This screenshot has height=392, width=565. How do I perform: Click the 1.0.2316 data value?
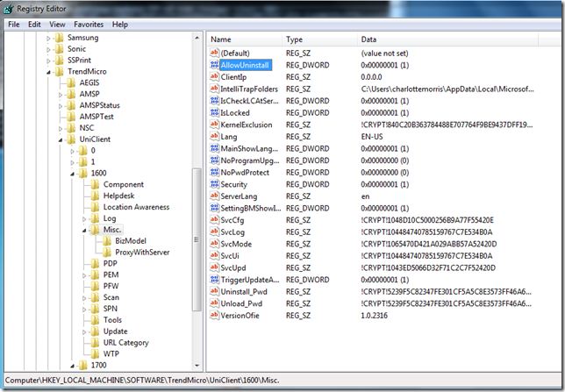(x=374, y=315)
